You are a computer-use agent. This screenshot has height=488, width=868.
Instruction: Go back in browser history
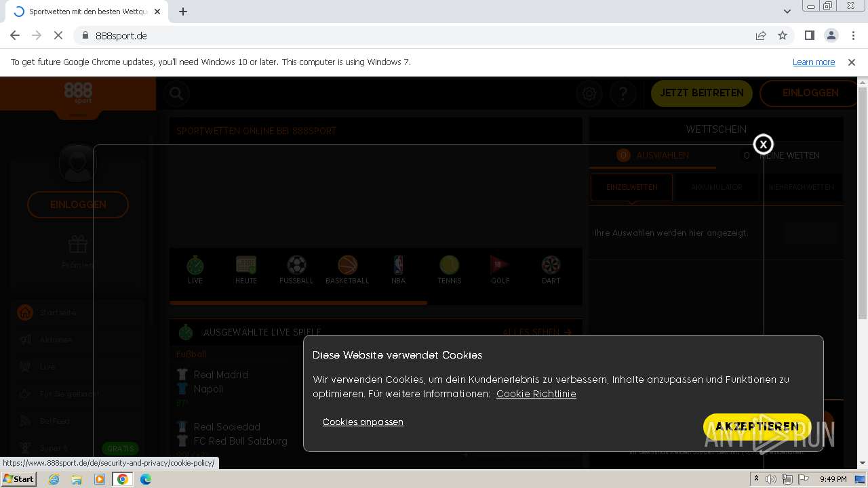click(x=15, y=36)
